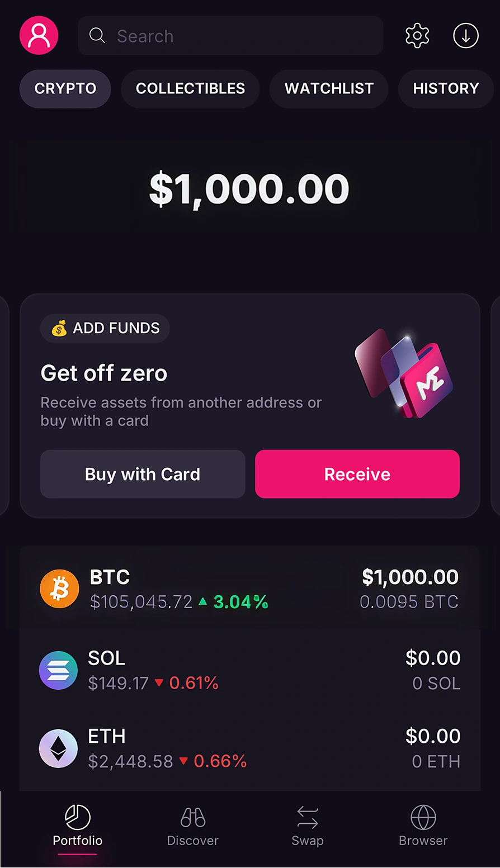500x868 pixels.
Task: Select the Ethereum coin icon
Action: [x=58, y=748]
